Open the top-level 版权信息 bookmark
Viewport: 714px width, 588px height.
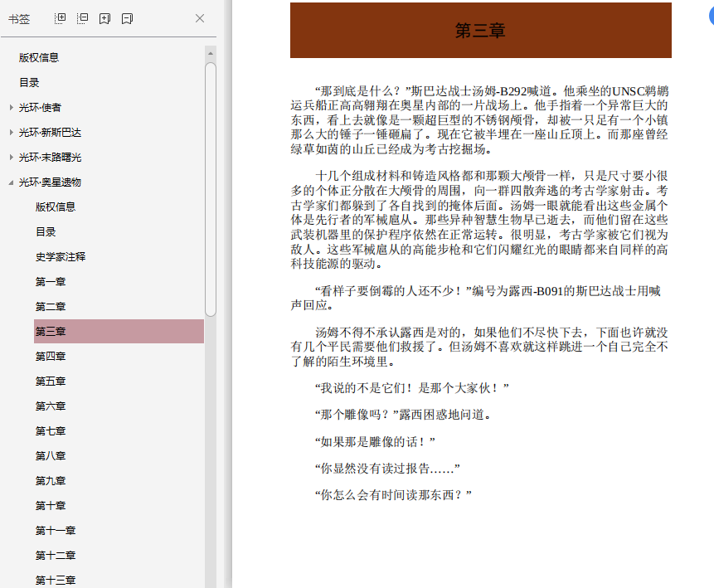click(39, 58)
